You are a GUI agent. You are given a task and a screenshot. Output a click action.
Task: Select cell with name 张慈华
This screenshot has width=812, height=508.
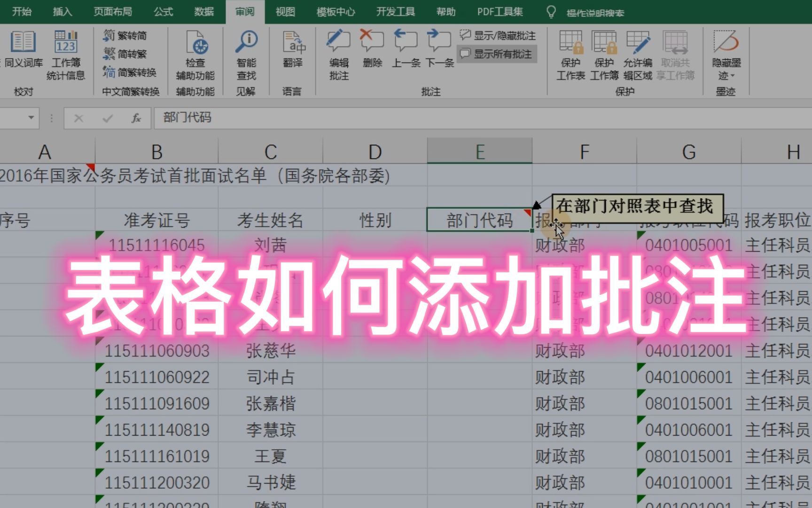[x=271, y=350]
